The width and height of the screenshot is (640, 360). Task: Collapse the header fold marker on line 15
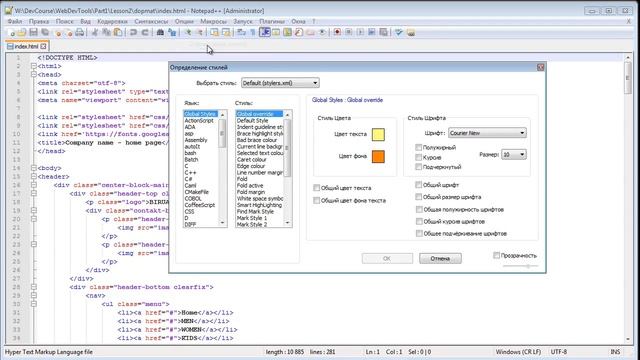(x=34, y=176)
